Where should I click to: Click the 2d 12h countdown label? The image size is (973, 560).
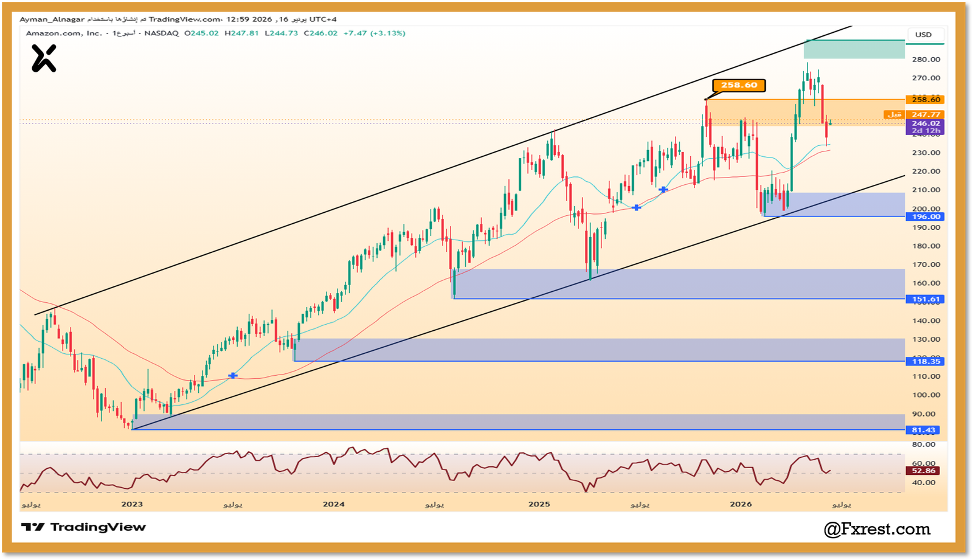[x=925, y=131]
